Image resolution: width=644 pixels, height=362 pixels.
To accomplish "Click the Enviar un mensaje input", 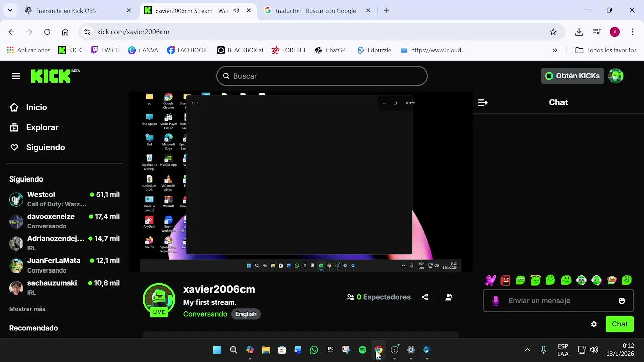I will [558, 301].
